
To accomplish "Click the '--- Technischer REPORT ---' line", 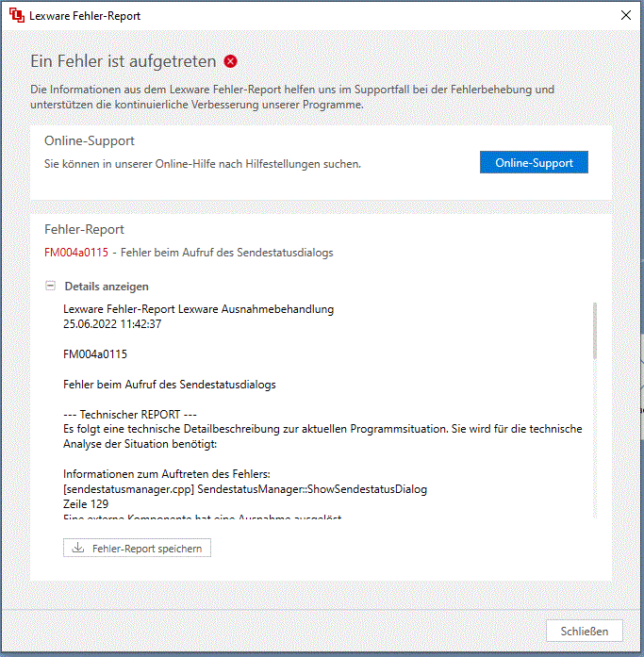I will click(x=130, y=415).
